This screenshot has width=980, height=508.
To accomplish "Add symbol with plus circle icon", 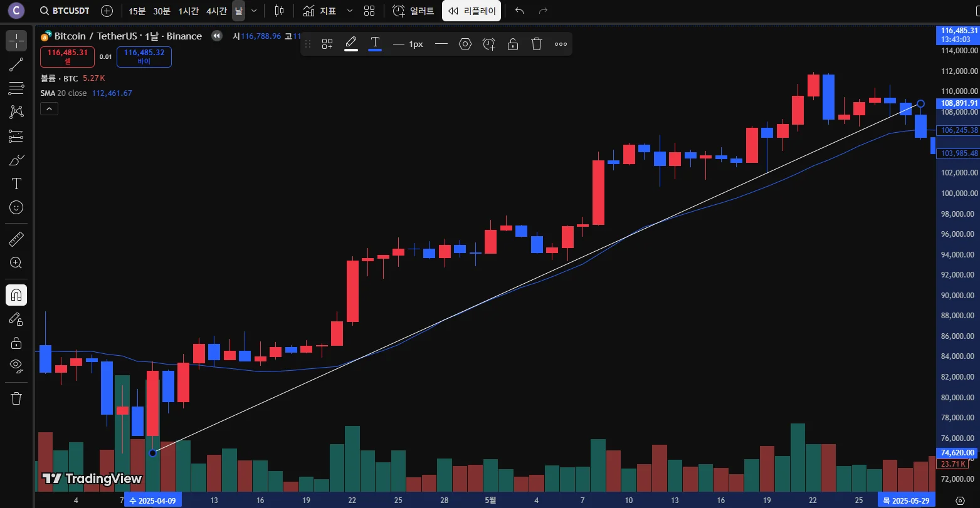I will click(107, 11).
